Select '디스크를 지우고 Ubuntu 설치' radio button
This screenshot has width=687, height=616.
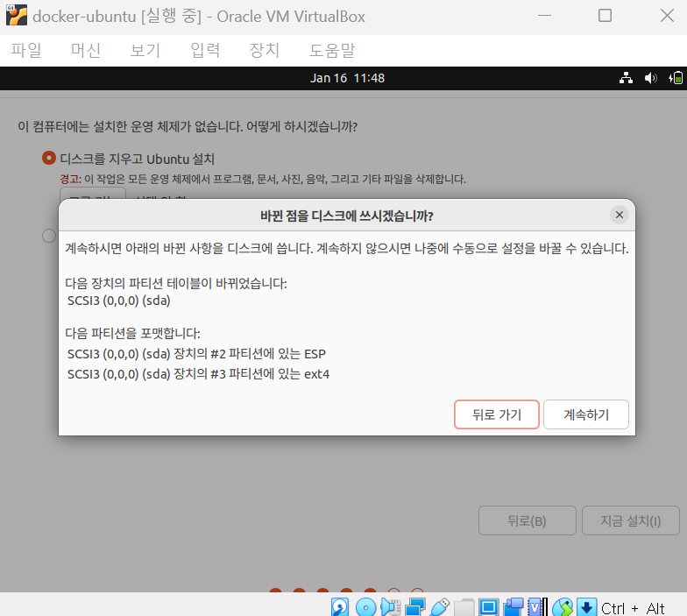click(x=49, y=158)
